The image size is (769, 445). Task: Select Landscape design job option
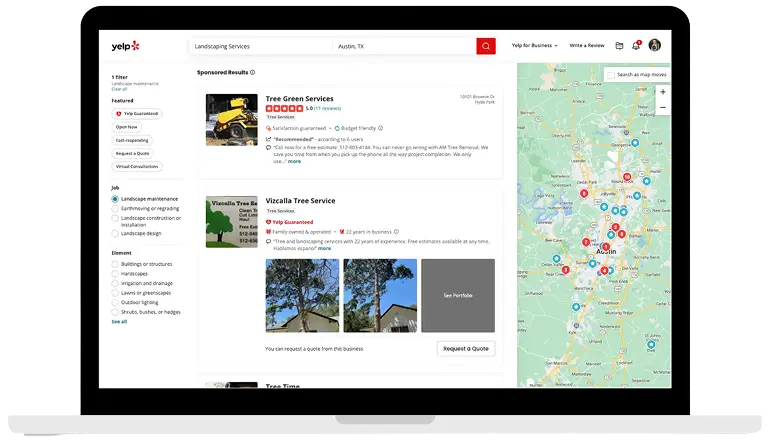(x=115, y=234)
